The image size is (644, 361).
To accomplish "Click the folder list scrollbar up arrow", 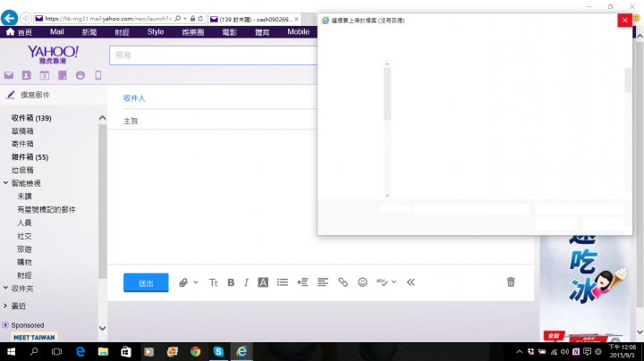I will point(103,118).
